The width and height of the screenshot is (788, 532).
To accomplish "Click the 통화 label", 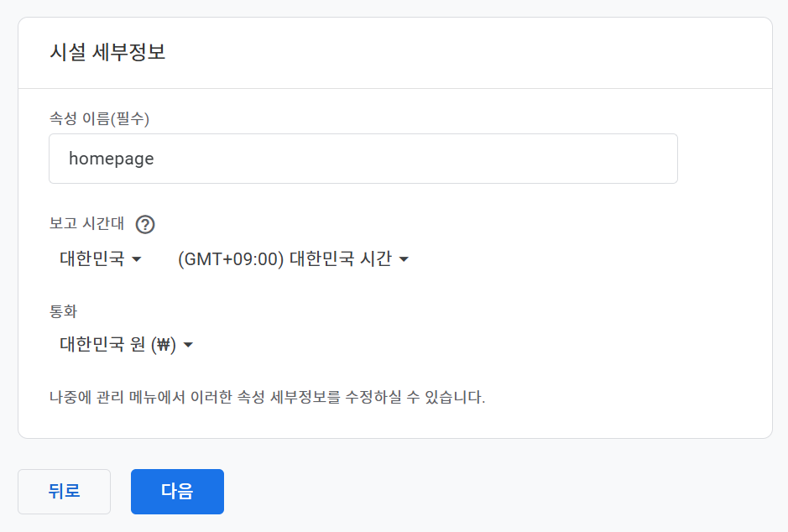I will coord(63,311).
